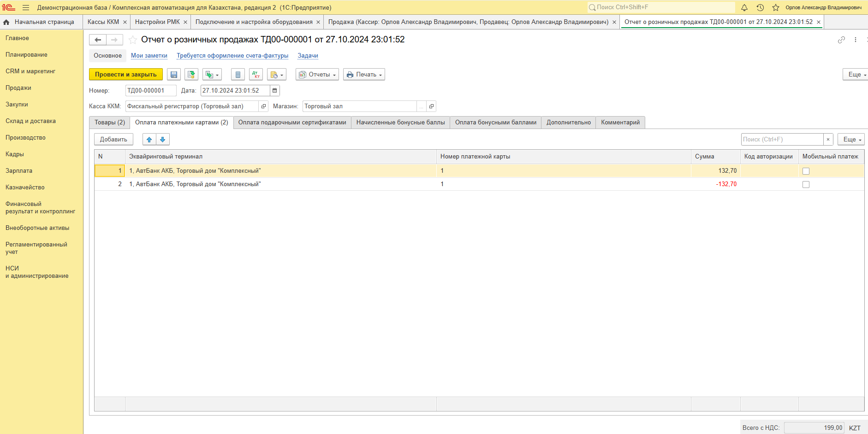This screenshot has height=434, width=868.
Task: Expand the Печать dropdown menu
Action: 364,75
